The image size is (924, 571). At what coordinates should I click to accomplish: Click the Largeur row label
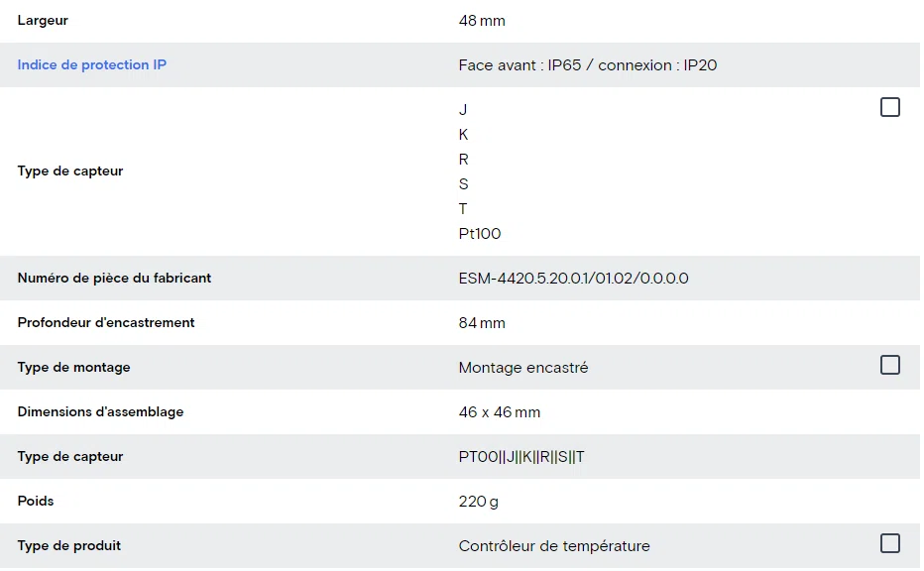tap(43, 21)
